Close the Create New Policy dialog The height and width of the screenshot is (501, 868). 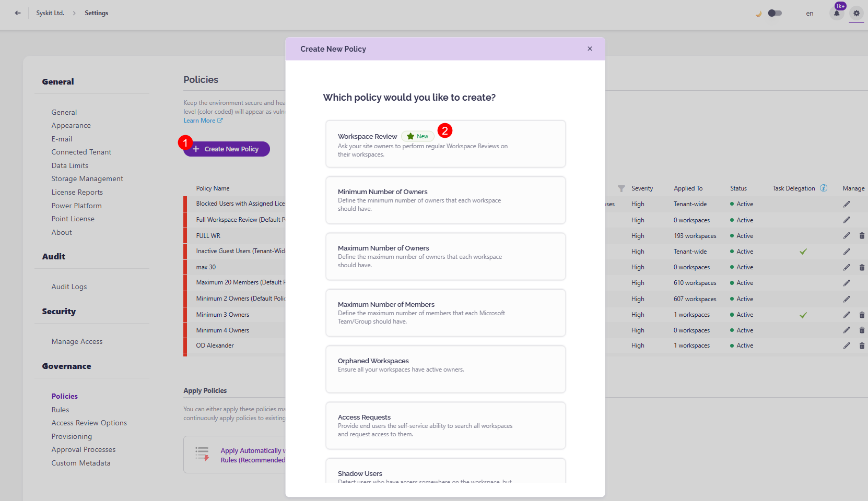click(x=590, y=49)
